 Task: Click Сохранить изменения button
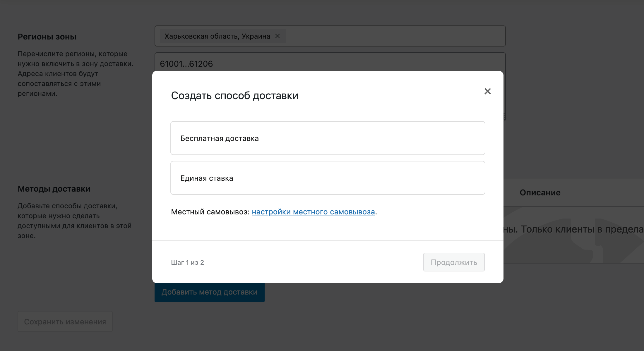[x=65, y=321]
